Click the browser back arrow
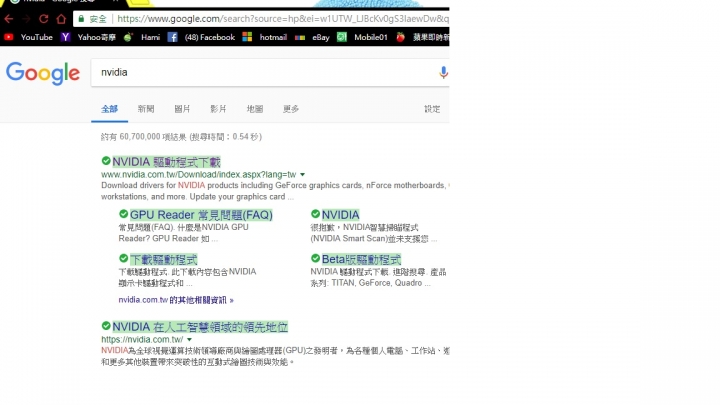The height and width of the screenshot is (405, 720). click(x=8, y=19)
